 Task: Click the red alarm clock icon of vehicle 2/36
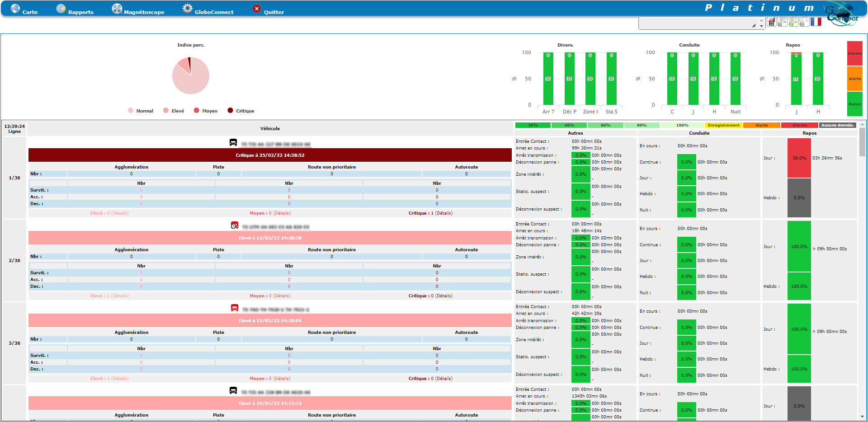[235, 225]
